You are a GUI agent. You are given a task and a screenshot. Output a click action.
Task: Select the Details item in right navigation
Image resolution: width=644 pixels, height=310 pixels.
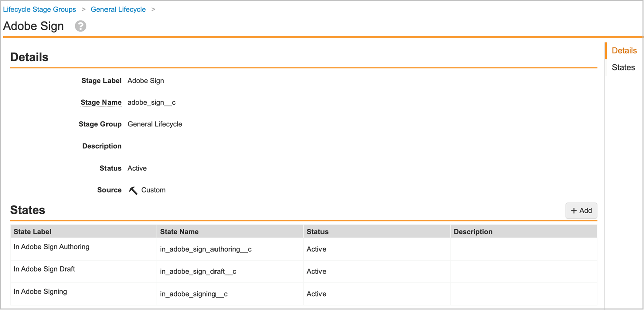coord(624,50)
